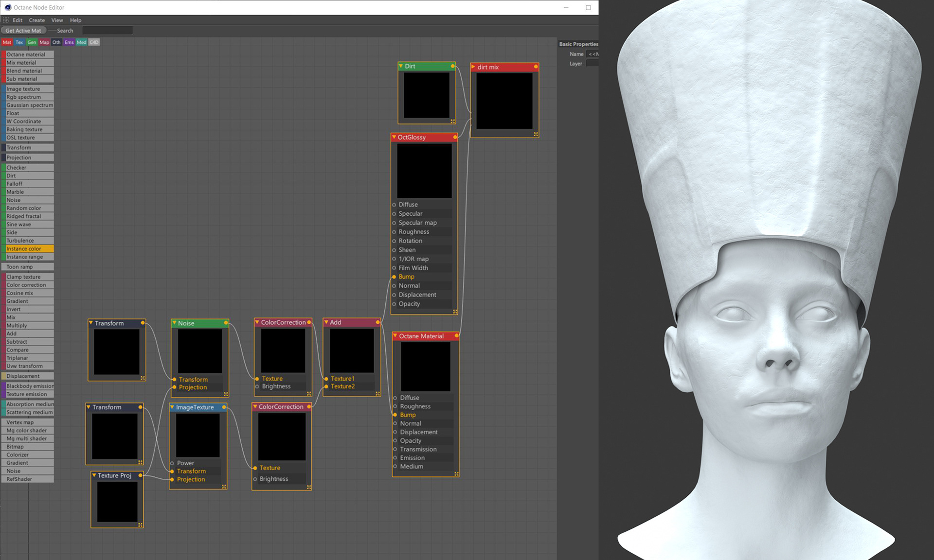This screenshot has height=560, width=934.
Task: Toggle the Tex filter tab
Action: (19, 42)
